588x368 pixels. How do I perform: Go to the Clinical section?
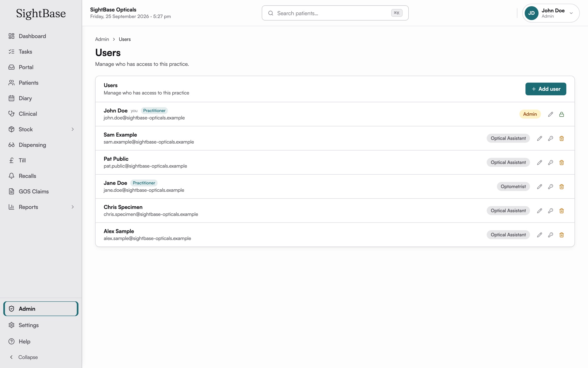pyautogui.click(x=41, y=114)
